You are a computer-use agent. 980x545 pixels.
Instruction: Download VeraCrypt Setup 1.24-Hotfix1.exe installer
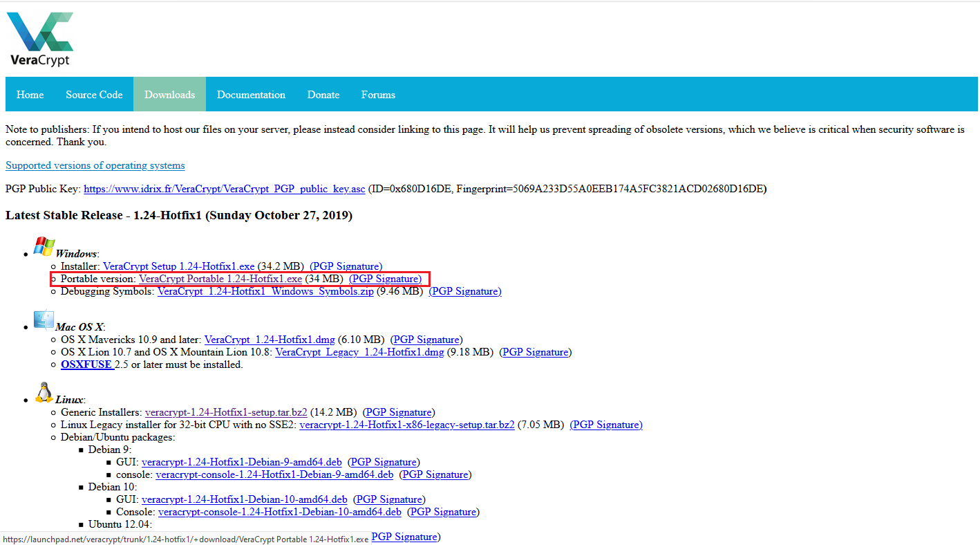point(178,266)
